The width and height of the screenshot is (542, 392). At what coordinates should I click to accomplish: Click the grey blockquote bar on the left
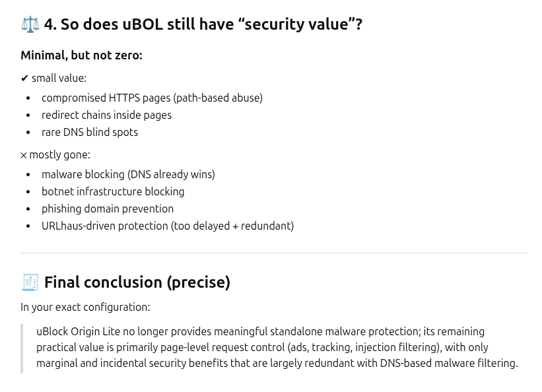22,348
